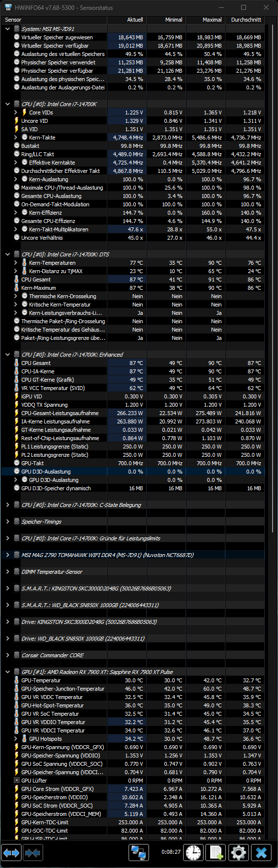Expand MSI MAG Z790 TOMAHAWK sensor group
278x868 pixels.
(x=7, y=555)
